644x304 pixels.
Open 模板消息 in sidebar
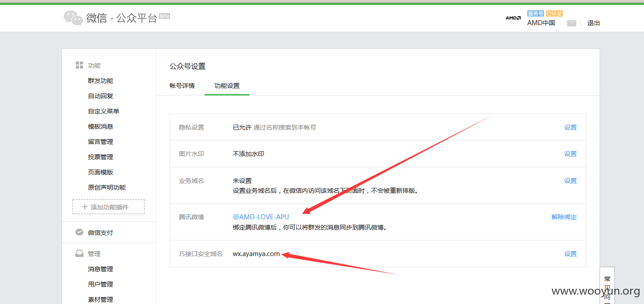coord(101,126)
